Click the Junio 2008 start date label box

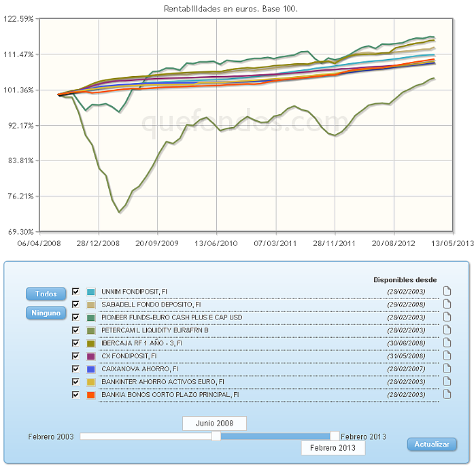(x=214, y=423)
